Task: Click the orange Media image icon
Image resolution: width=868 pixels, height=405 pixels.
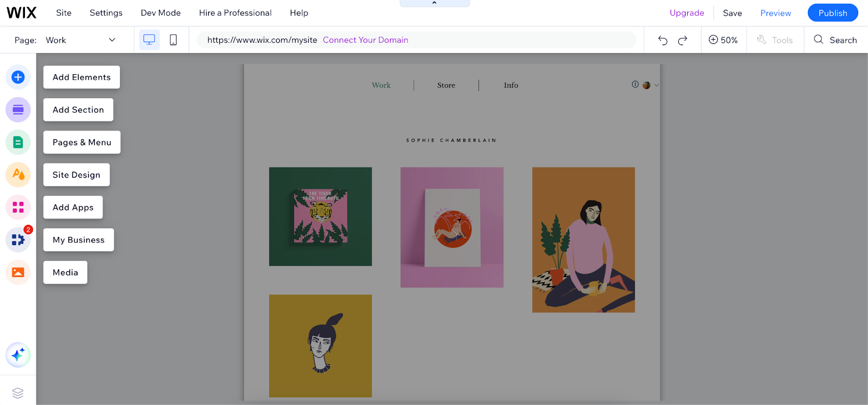Action: [x=18, y=272]
